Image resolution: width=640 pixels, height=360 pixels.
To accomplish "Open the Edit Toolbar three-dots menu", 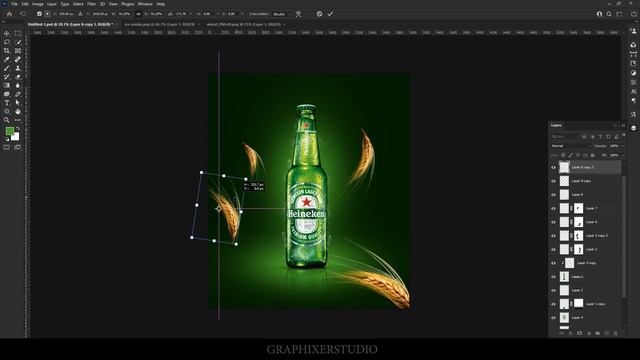I will [18, 120].
